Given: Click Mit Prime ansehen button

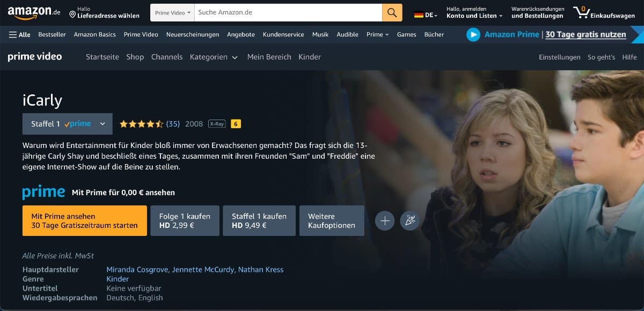Looking at the screenshot, I should 85,220.
